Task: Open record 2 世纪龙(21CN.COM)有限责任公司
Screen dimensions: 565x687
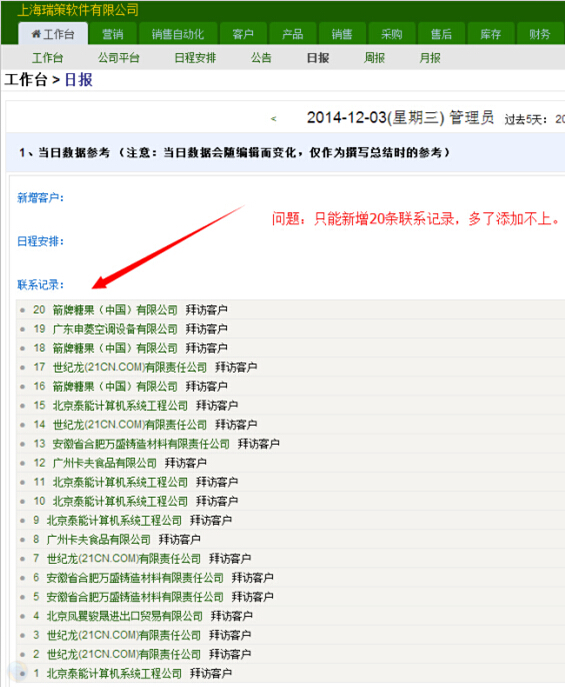Action: [x=124, y=655]
